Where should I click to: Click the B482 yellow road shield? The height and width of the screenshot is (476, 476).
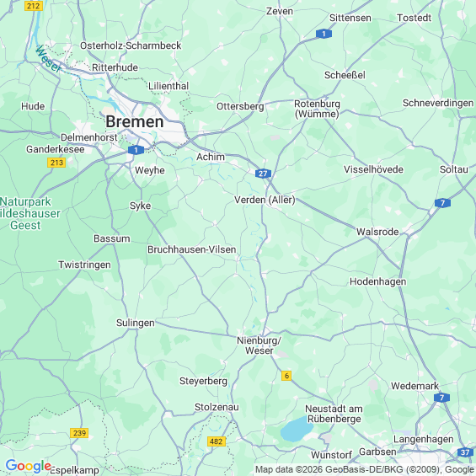tap(217, 441)
